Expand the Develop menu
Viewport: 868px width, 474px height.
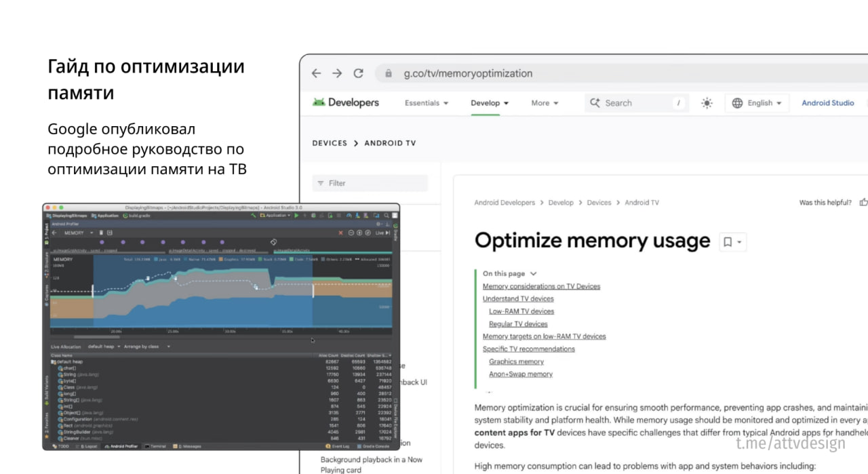coord(490,103)
